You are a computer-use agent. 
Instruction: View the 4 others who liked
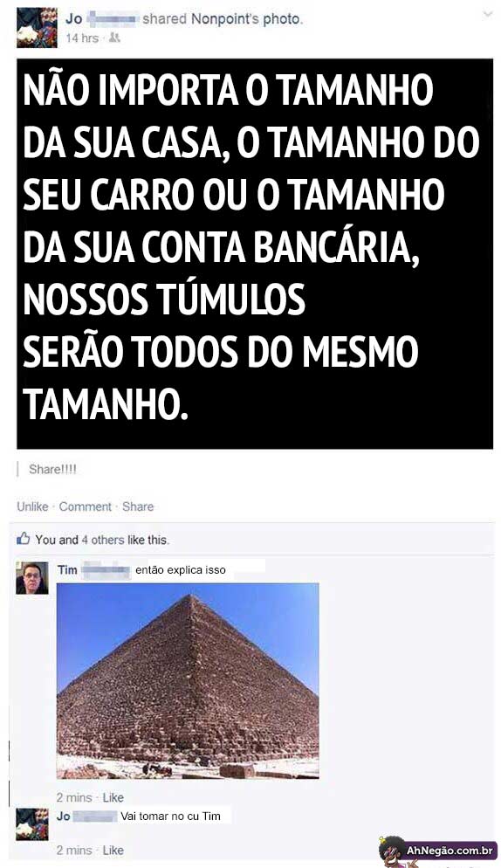pyautogui.click(x=103, y=540)
